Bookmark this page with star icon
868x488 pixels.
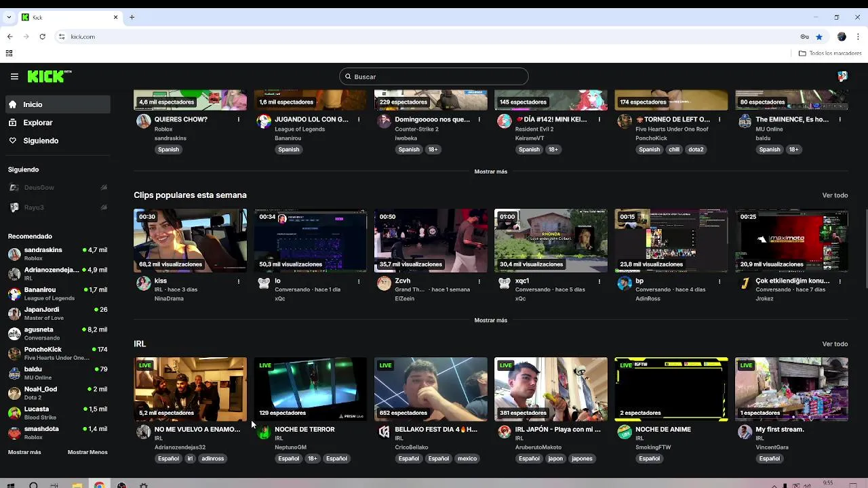819,37
